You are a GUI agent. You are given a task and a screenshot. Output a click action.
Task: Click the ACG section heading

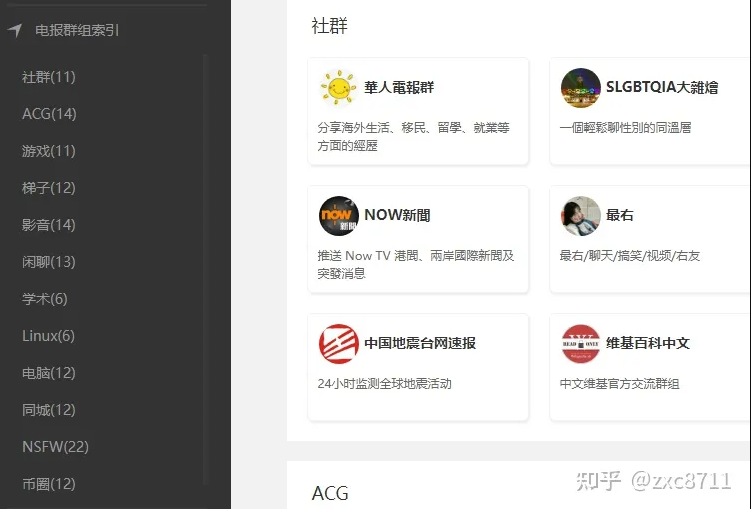click(330, 493)
